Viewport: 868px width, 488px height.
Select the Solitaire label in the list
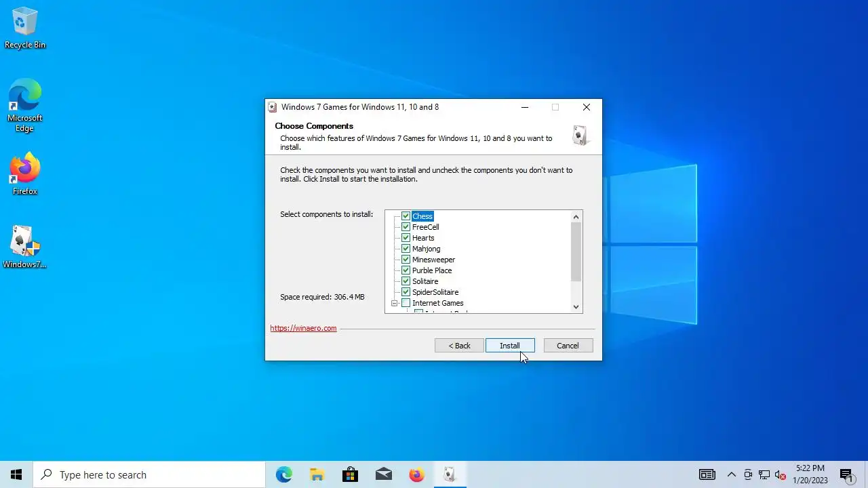click(x=425, y=281)
